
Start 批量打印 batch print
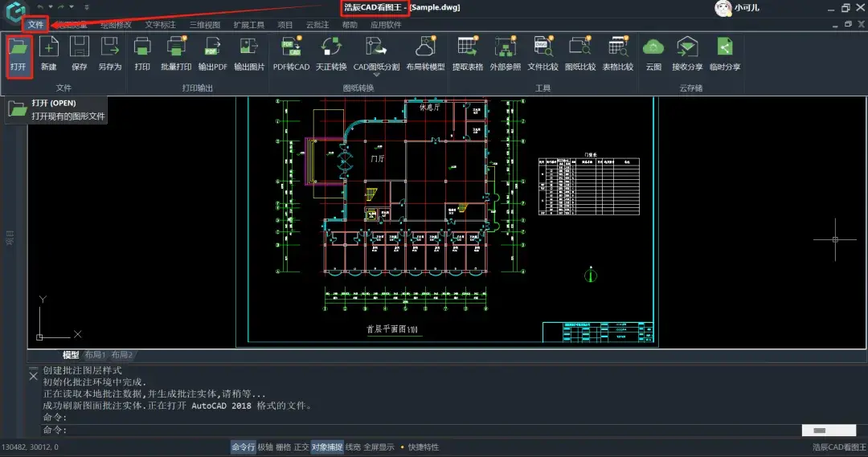tap(176, 55)
